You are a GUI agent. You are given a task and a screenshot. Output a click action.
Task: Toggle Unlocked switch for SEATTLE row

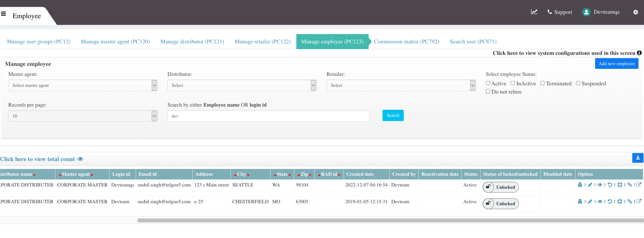tap(501, 187)
